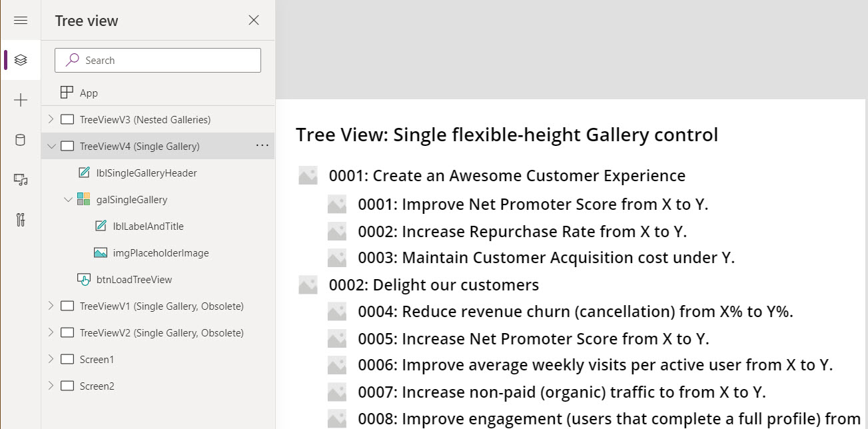This screenshot has width=868, height=429.
Task: Expand TreeViewV1 (Single Gallery, Obsolete)
Action: (x=51, y=306)
